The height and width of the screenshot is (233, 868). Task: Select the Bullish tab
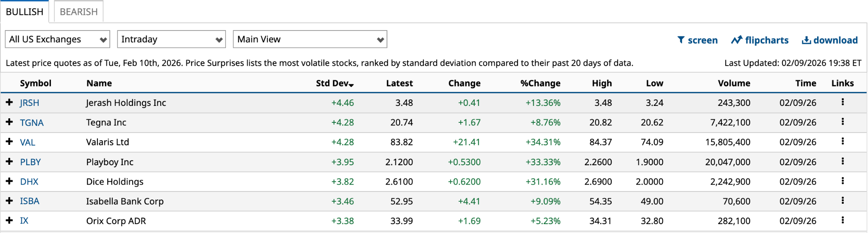25,12
